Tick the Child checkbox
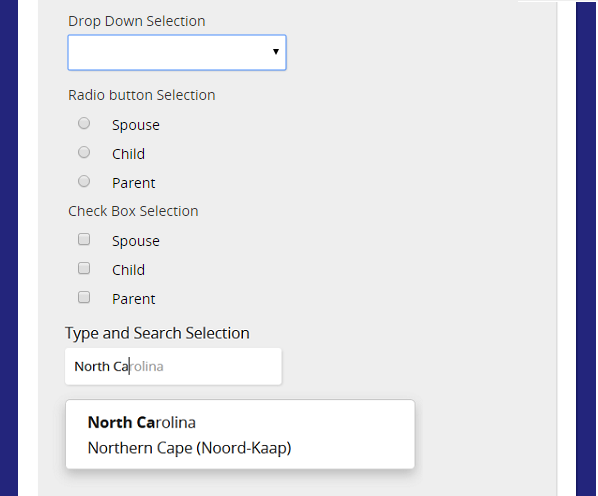The image size is (598, 496). [84, 268]
